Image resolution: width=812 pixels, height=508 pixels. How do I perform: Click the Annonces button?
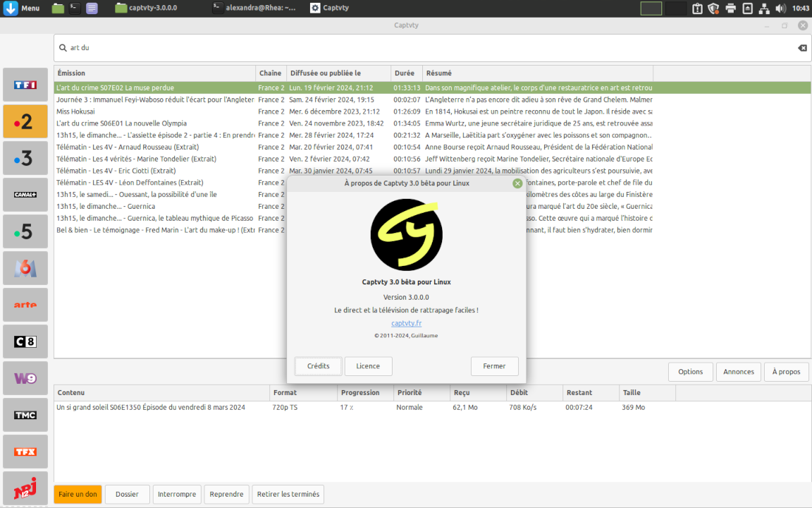739,372
